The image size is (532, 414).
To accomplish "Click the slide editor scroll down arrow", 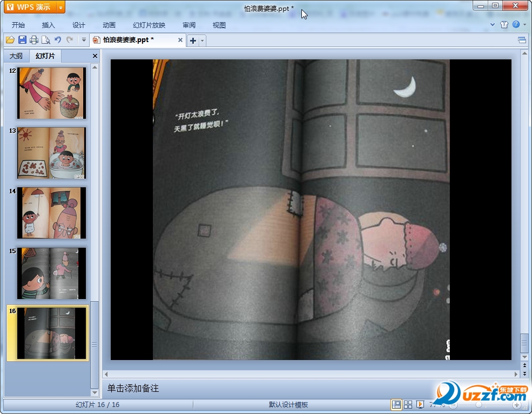I will (524, 357).
